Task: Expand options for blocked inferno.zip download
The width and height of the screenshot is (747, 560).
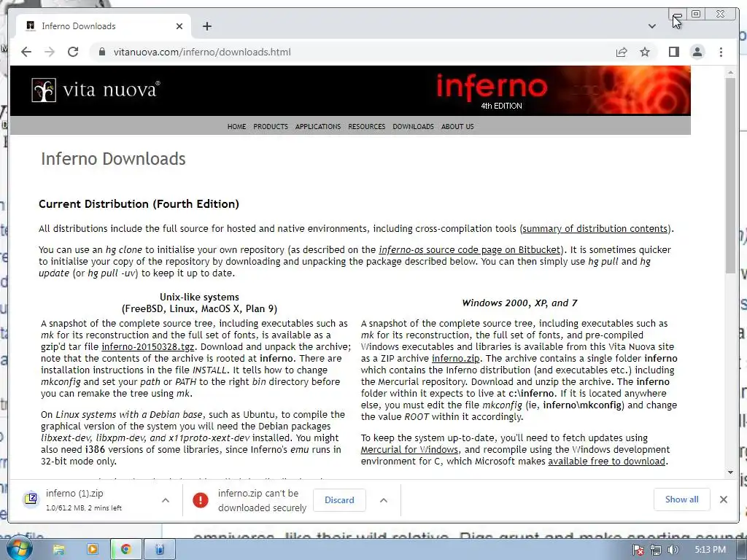Action: pyautogui.click(x=384, y=500)
